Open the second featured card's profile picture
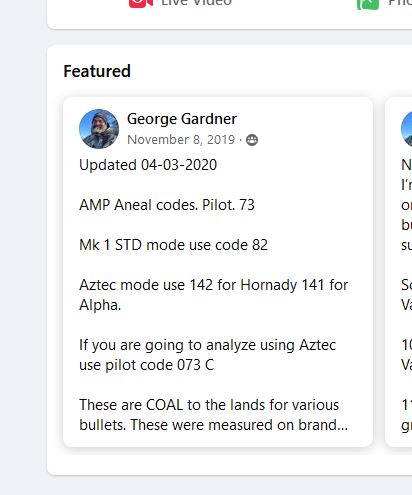 tap(406, 129)
